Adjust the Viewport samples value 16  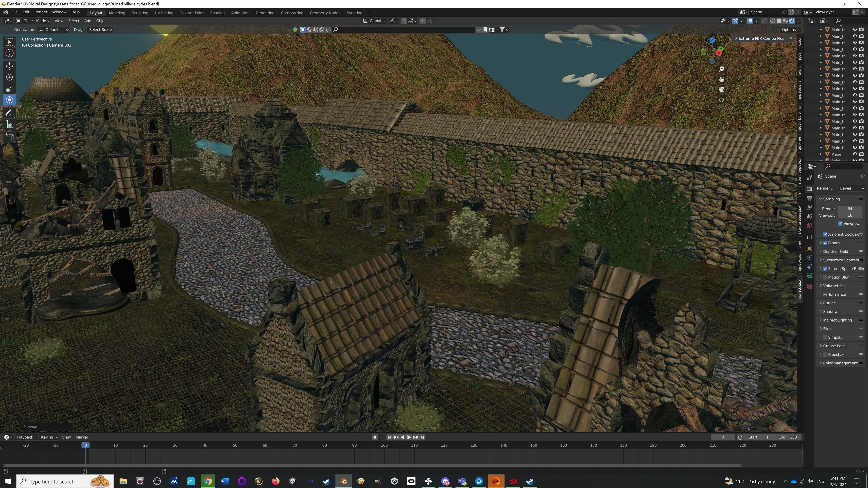pyautogui.click(x=850, y=216)
